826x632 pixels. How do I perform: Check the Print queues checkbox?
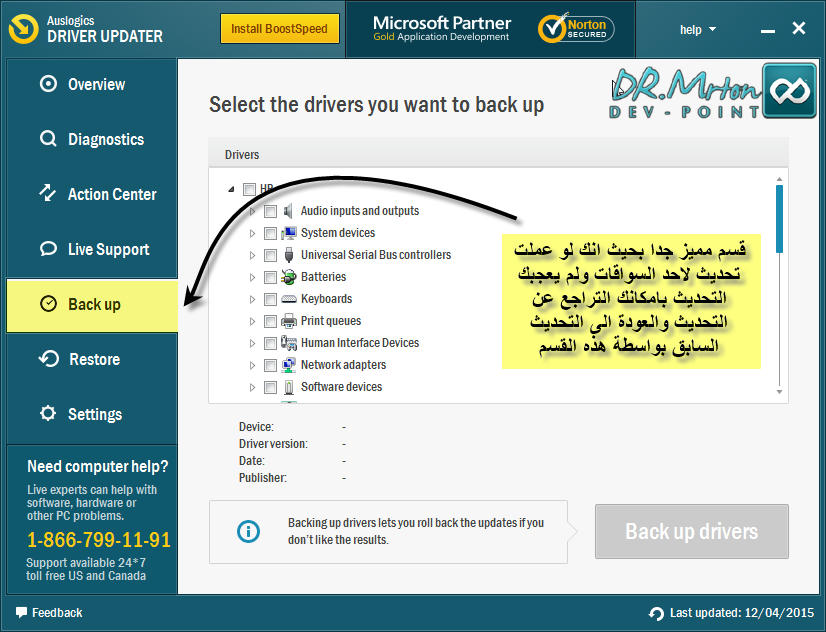point(270,321)
